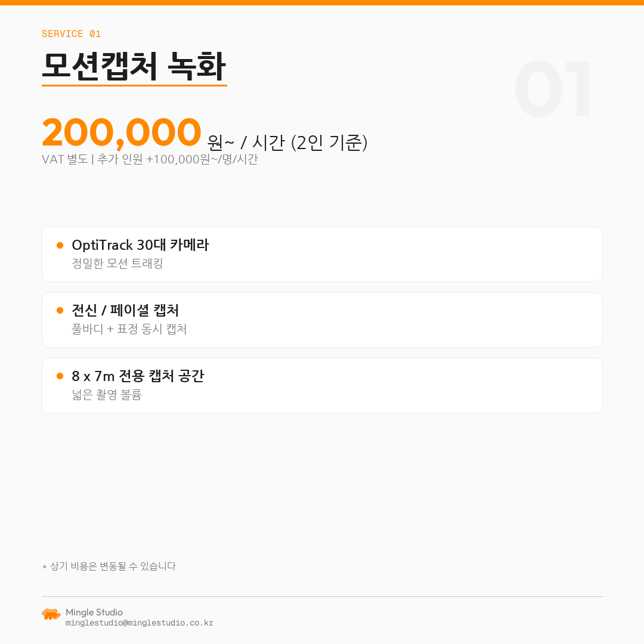Click the Mingle Studio logo icon
This screenshot has height=644, width=644.
[x=51, y=614]
